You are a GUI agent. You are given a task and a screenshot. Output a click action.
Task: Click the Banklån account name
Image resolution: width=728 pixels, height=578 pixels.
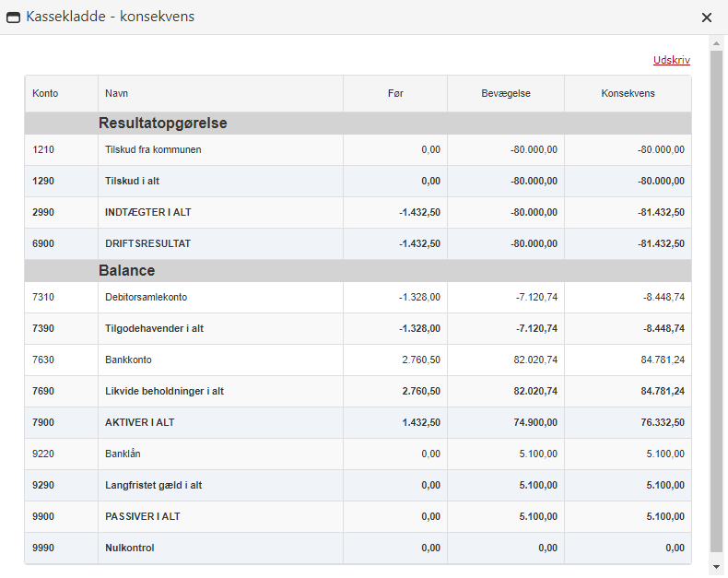click(123, 454)
